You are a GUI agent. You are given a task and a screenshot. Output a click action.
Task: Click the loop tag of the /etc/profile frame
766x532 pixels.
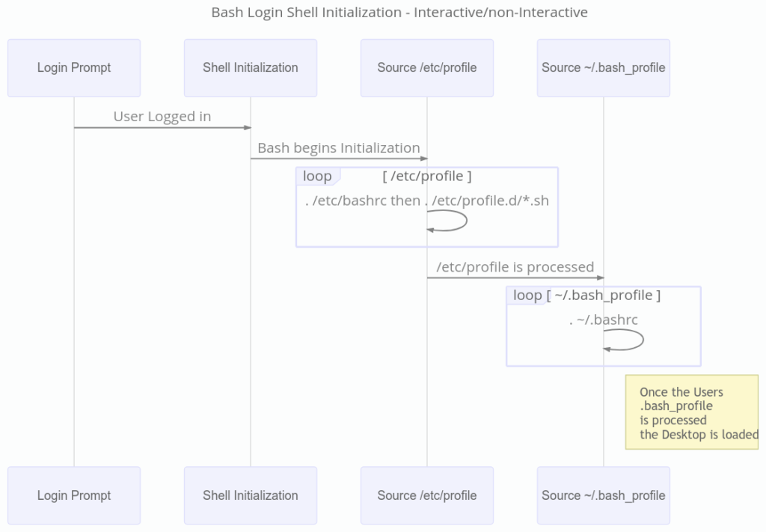click(318, 177)
